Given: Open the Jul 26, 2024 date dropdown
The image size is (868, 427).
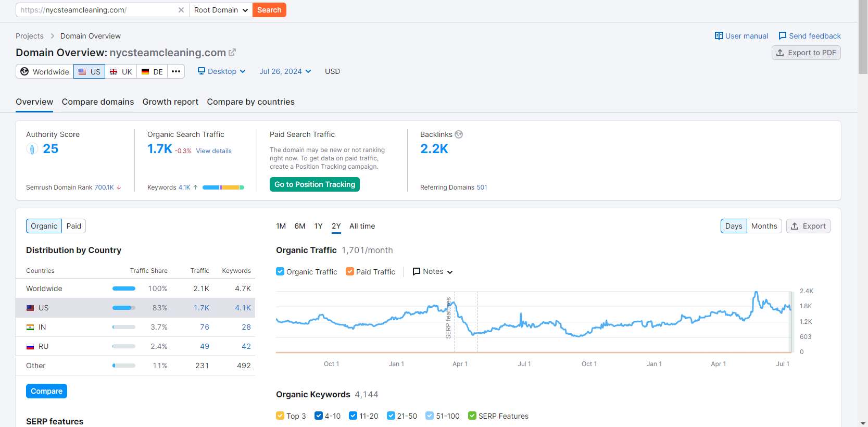Looking at the screenshot, I should click(285, 71).
